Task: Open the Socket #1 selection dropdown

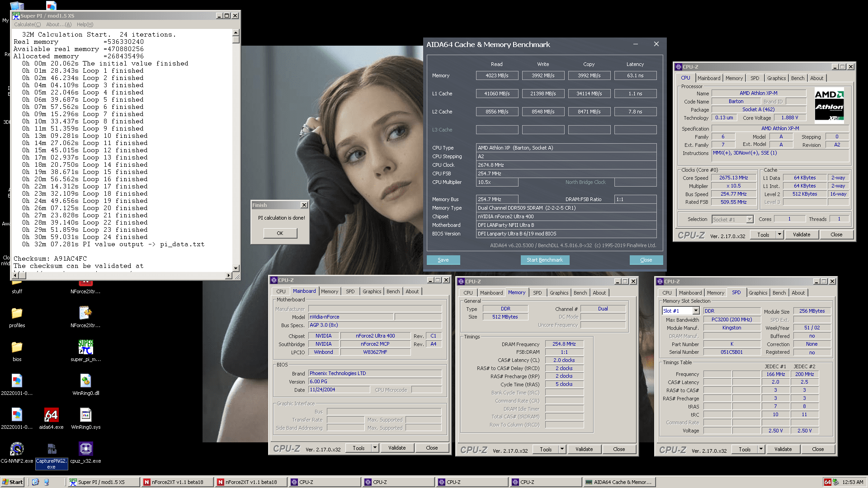Action: click(x=750, y=219)
